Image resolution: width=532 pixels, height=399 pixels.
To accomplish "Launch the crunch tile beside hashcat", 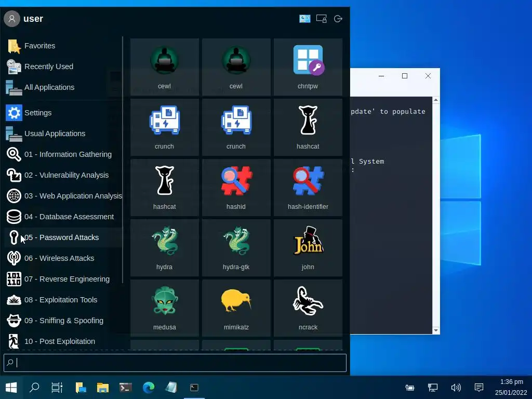I will 236,127.
